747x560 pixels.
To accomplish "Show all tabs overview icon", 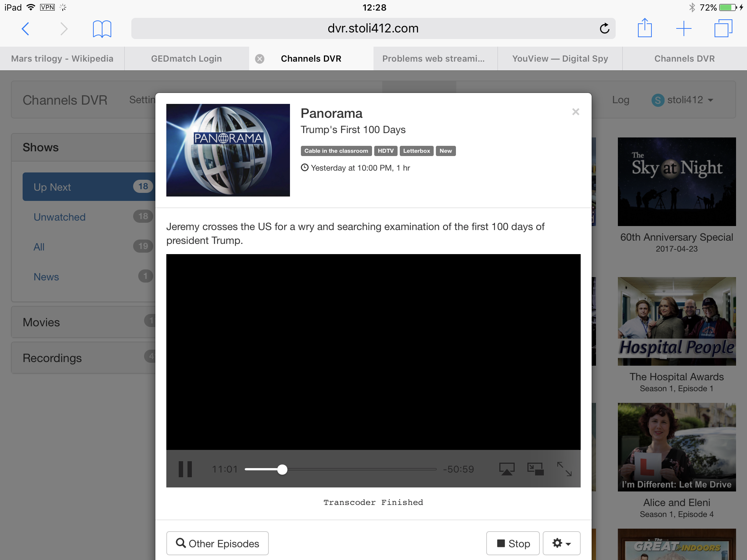I will tap(723, 28).
